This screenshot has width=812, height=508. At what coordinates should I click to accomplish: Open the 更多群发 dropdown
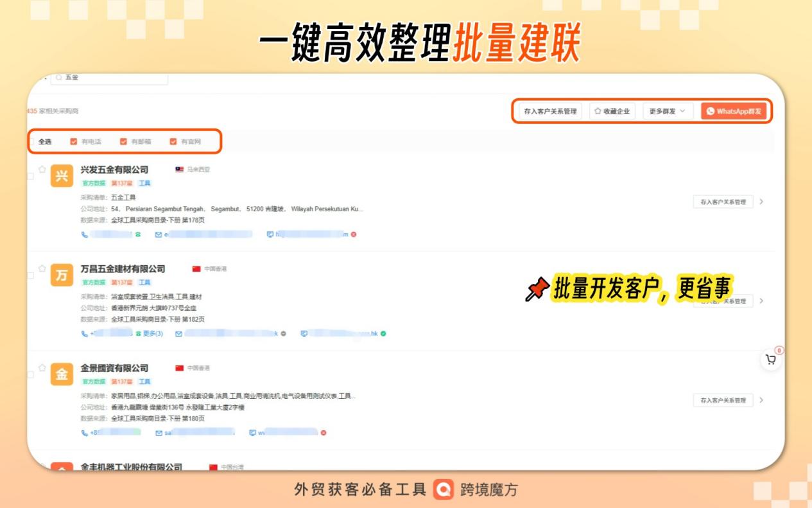pyautogui.click(x=668, y=111)
